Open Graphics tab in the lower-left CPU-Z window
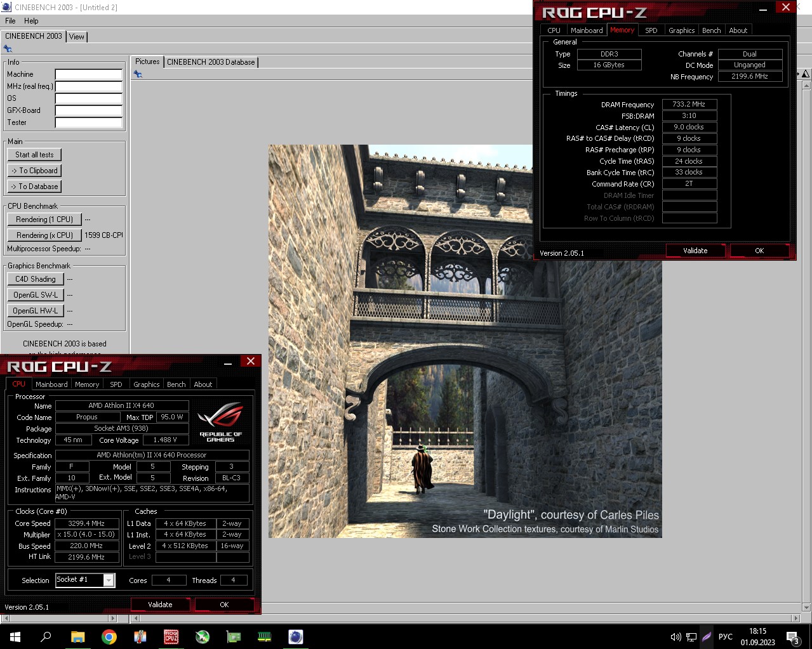 coord(147,384)
